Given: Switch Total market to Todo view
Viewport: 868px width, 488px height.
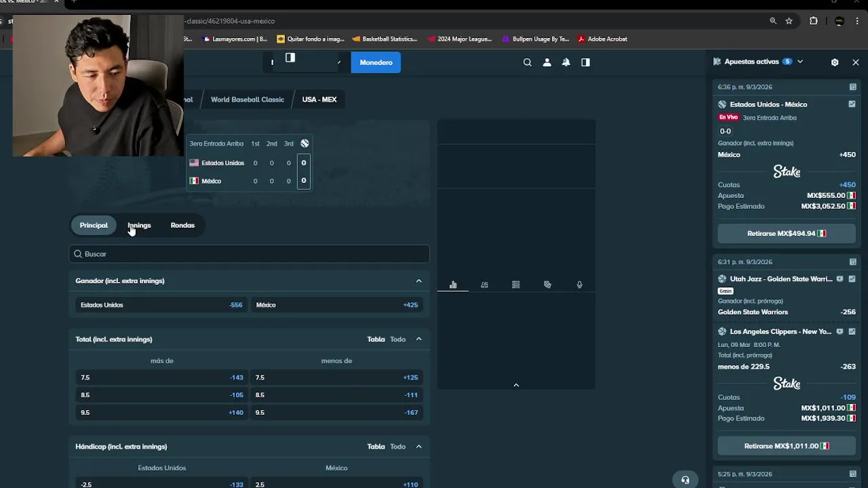Looking at the screenshot, I should tap(397, 339).
